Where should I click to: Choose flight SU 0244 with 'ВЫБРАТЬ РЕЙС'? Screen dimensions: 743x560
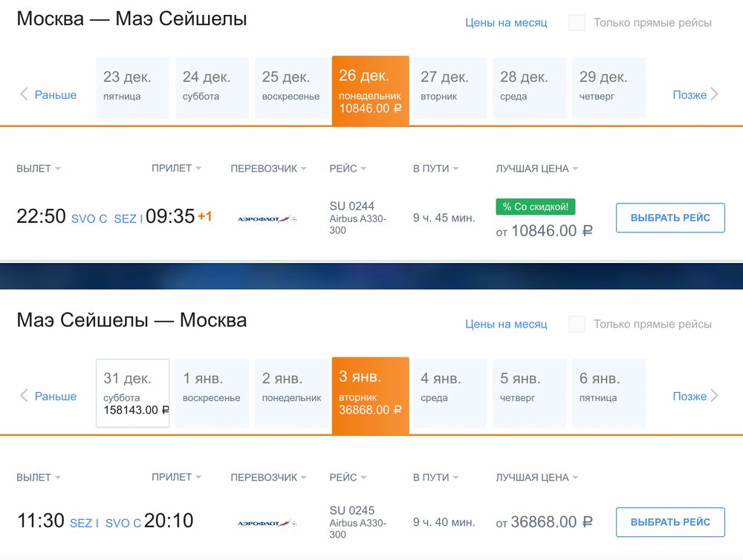click(x=669, y=218)
